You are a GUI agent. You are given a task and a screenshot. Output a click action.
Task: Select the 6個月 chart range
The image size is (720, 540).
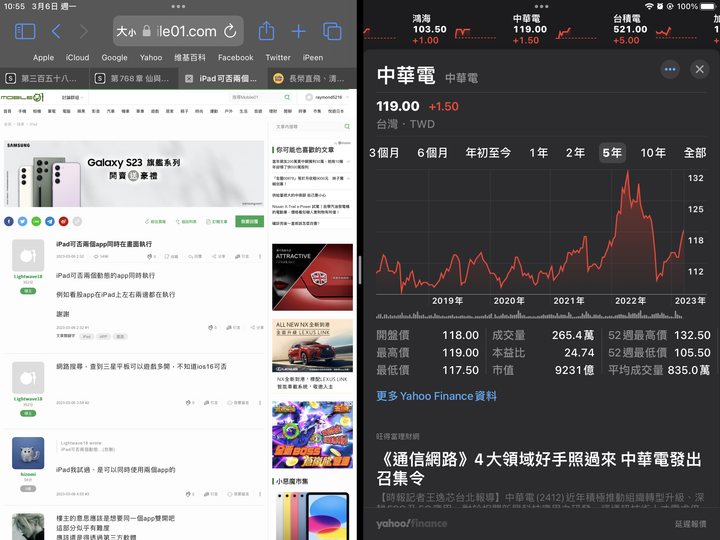(433, 153)
